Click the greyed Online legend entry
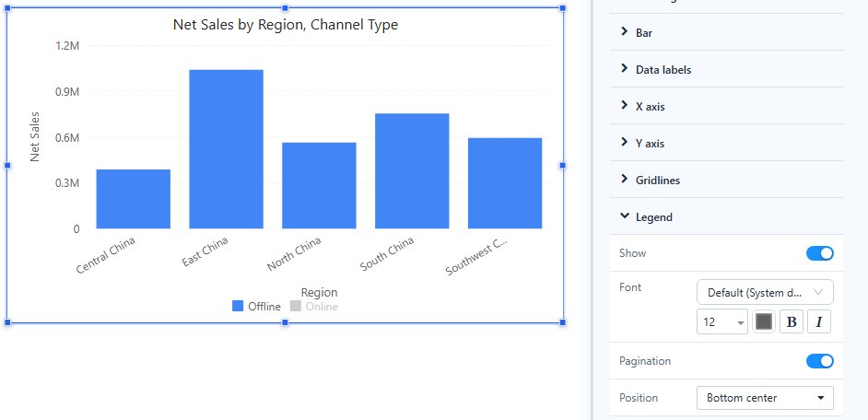The height and width of the screenshot is (420, 868). 314,306
